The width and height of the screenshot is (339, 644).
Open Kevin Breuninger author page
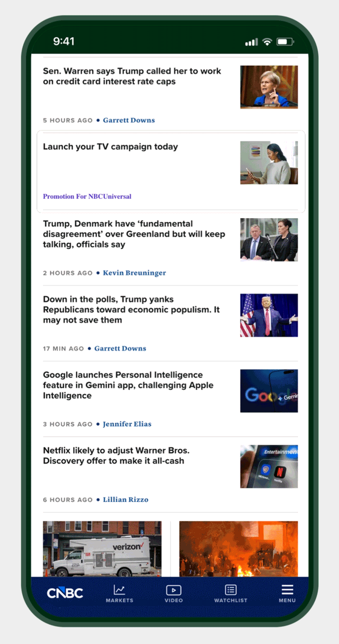(x=134, y=273)
